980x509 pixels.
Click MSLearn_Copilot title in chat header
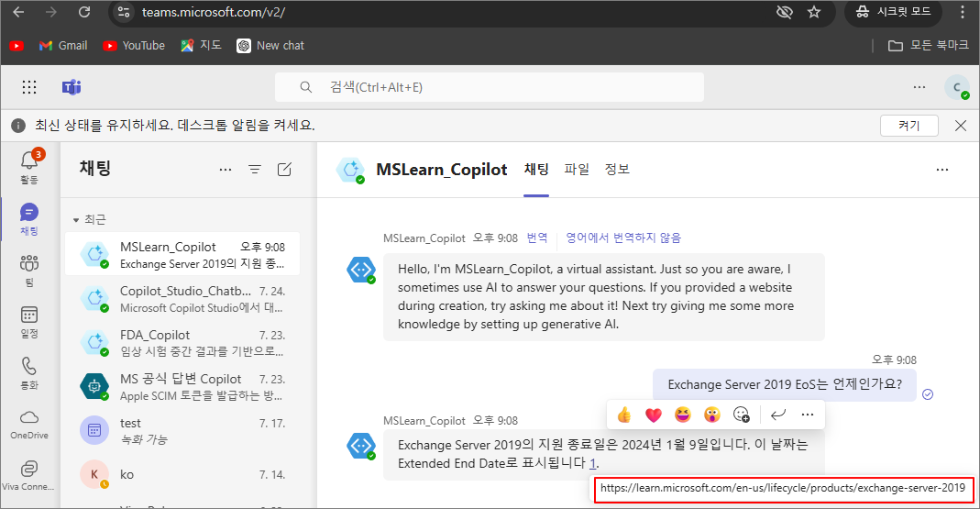[x=441, y=170]
